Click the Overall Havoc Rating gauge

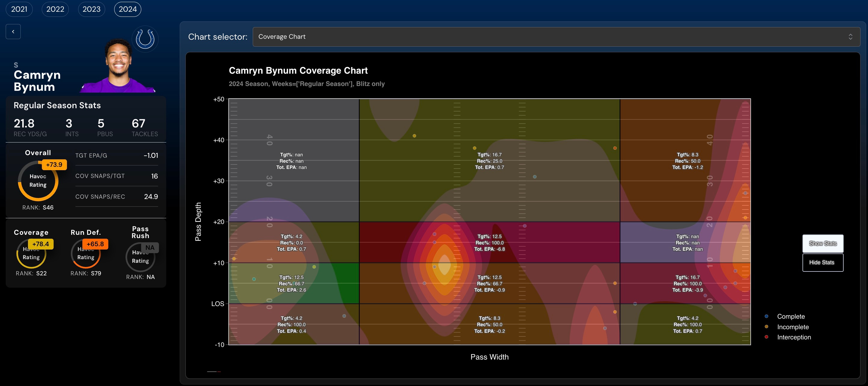(38, 181)
